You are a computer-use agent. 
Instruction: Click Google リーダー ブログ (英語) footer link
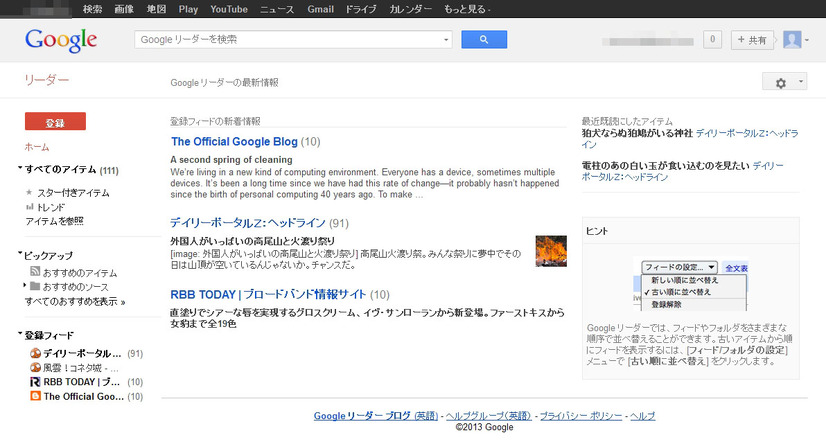(x=376, y=416)
